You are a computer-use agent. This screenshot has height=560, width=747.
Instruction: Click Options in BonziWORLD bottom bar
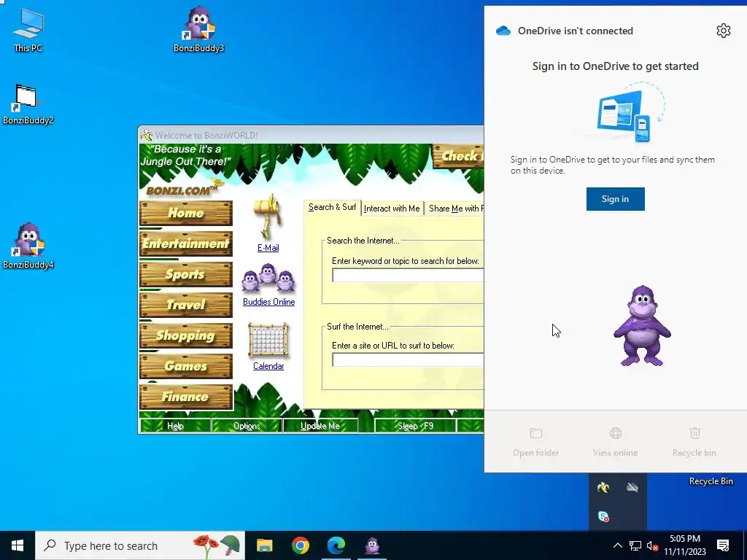point(247,426)
